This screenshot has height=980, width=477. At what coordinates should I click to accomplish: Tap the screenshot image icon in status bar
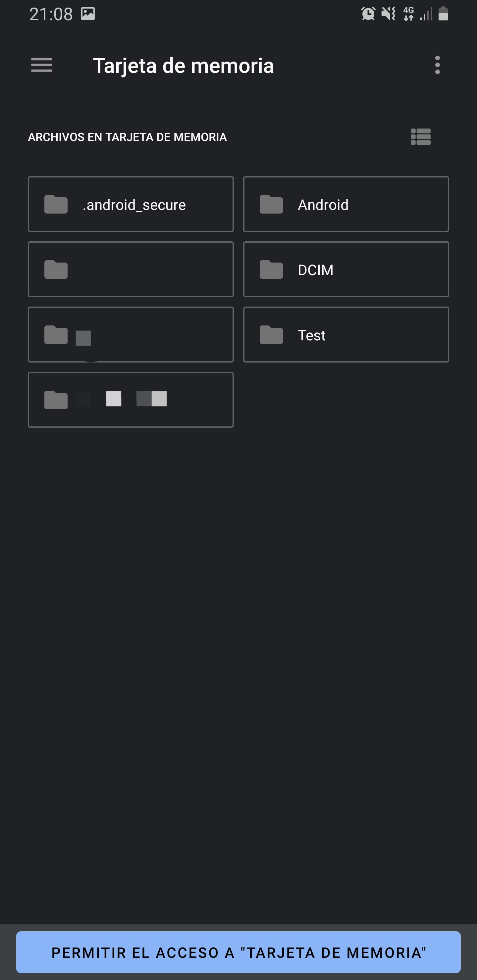[x=88, y=14]
